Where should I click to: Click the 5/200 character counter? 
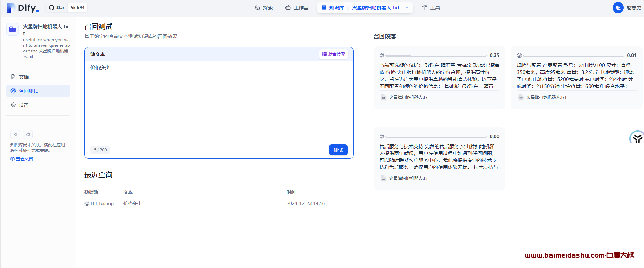pyautogui.click(x=100, y=150)
